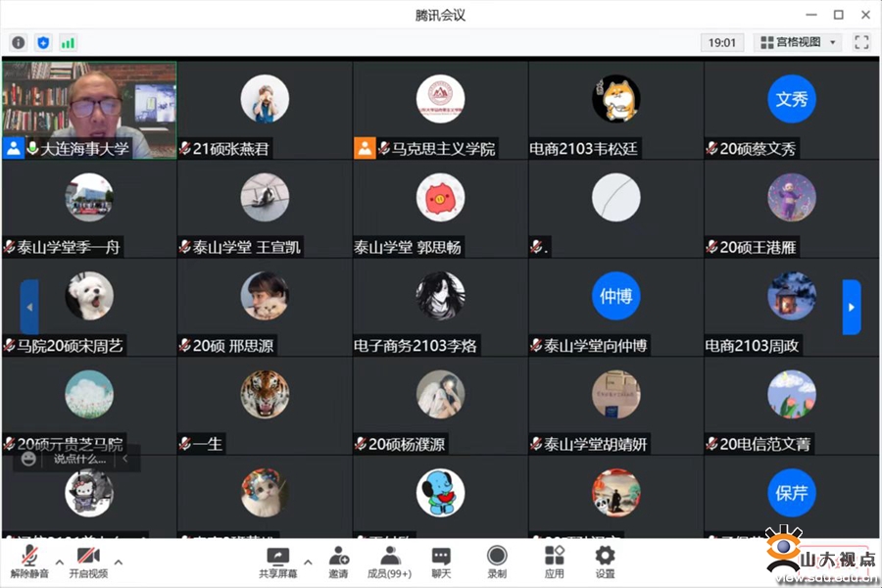The height and width of the screenshot is (588, 882).
Task: Unmute microphone via 解除静音
Action: coord(29,563)
